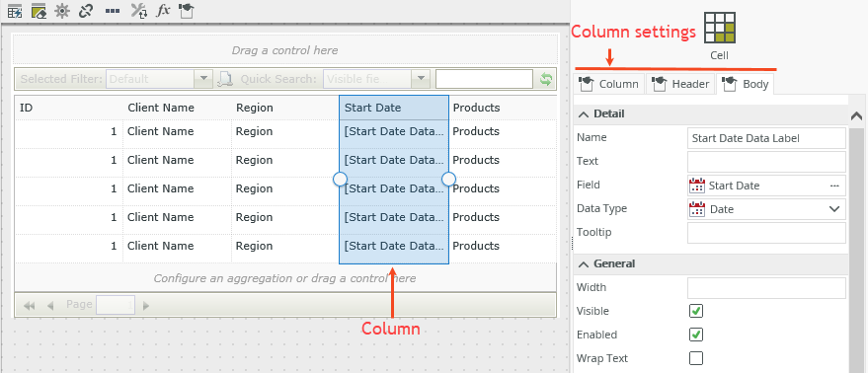Click the table with lightning bolt toolbar icon
Screen dimensions: 868x373
tap(15, 11)
